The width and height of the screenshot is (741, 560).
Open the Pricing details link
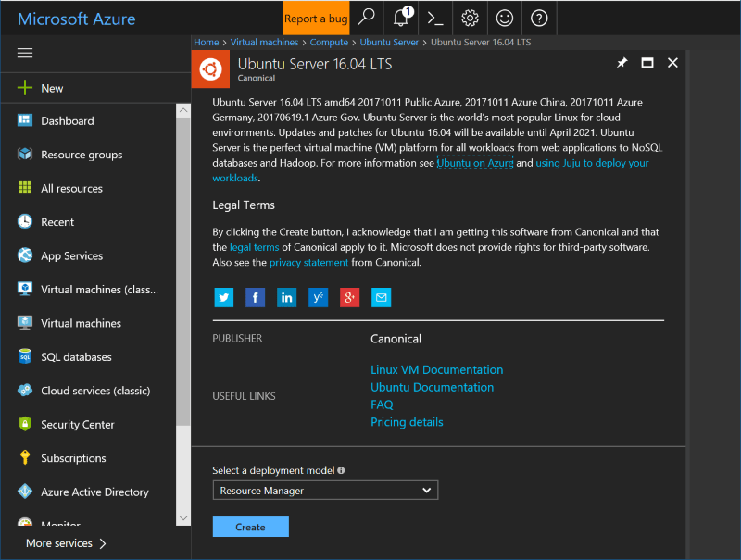(x=407, y=422)
